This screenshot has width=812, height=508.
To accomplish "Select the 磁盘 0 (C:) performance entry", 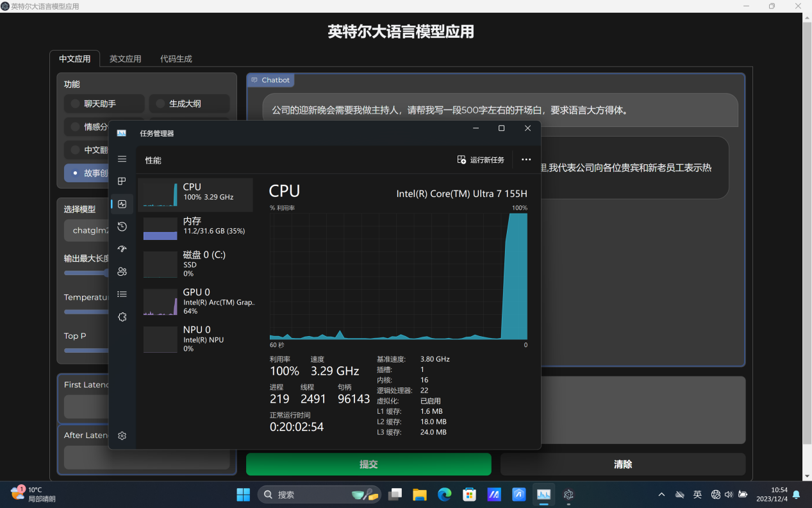I will 195,264.
